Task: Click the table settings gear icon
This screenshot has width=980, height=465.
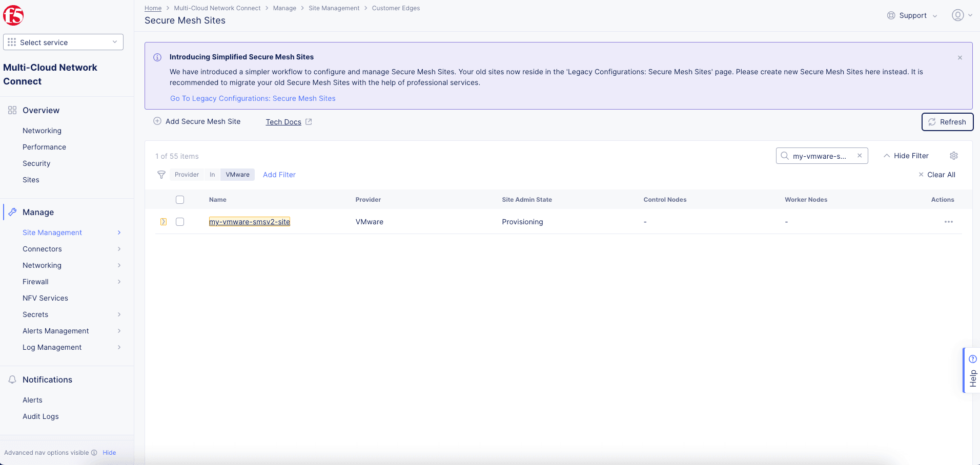Action: tap(954, 156)
